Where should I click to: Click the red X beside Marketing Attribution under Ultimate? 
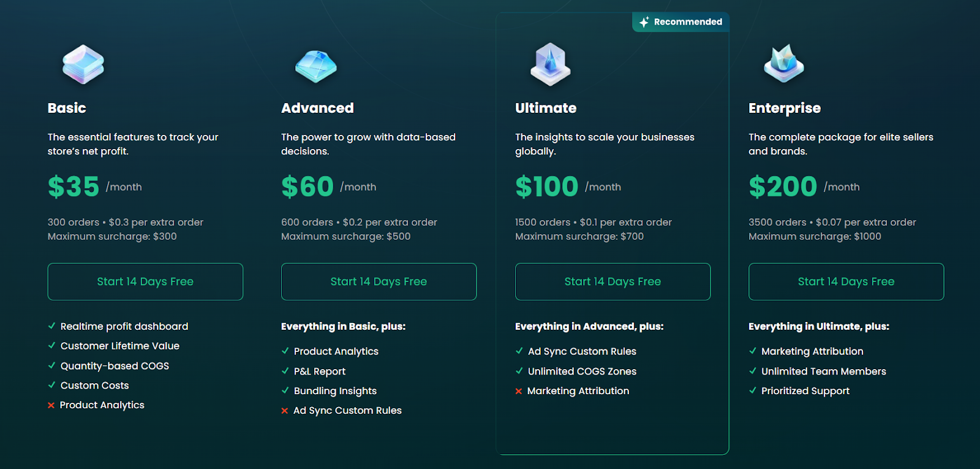pos(519,391)
